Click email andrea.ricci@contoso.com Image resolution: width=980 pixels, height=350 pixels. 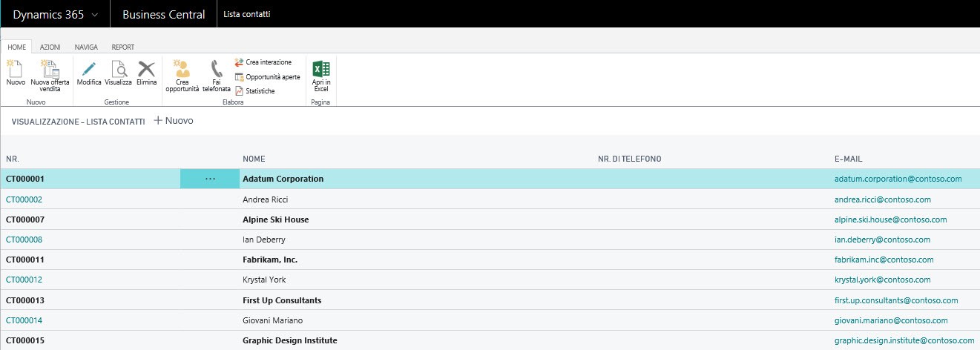click(883, 199)
